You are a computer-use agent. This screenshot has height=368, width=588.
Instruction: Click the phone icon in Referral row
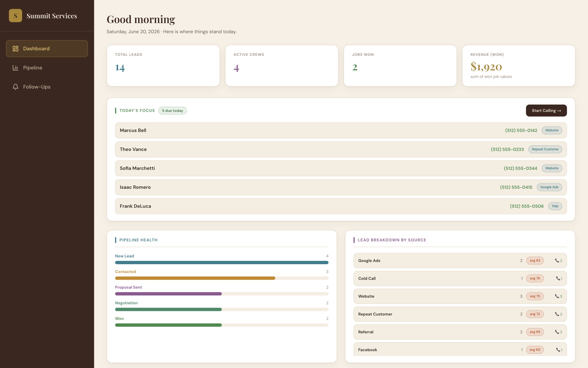557,332
